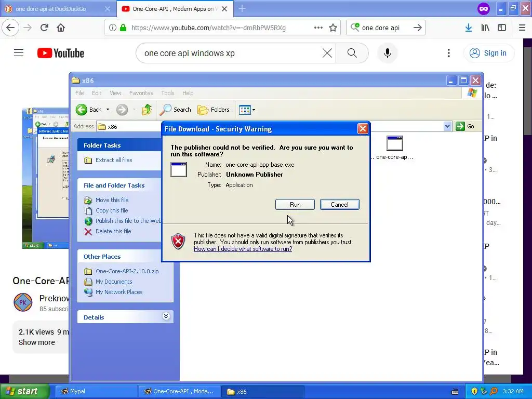
Task: Click the Back button in x86 Explorer window
Action: [88, 110]
